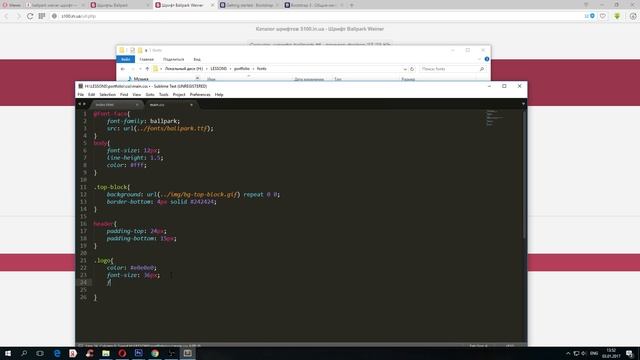Click the heart bookmark icon in address bar
The width and height of the screenshot is (640, 360).
[603, 16]
